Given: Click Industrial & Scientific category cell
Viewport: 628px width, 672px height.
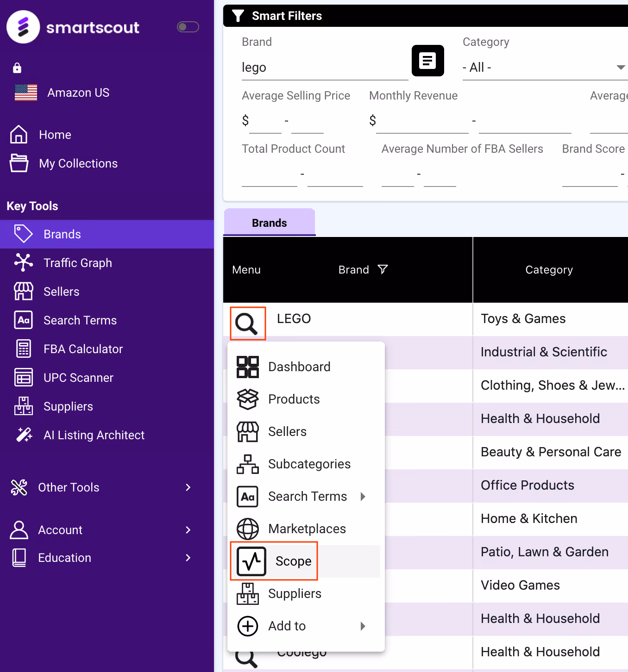Looking at the screenshot, I should click(x=550, y=352).
